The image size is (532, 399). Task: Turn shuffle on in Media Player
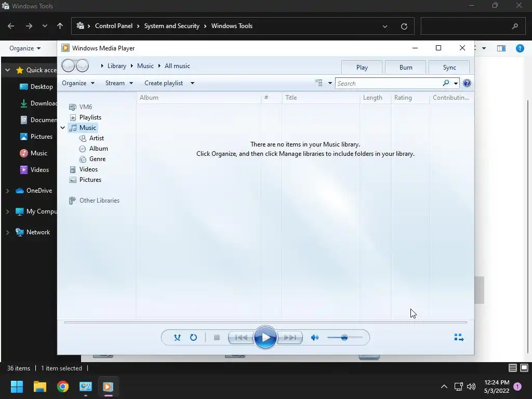click(x=177, y=337)
